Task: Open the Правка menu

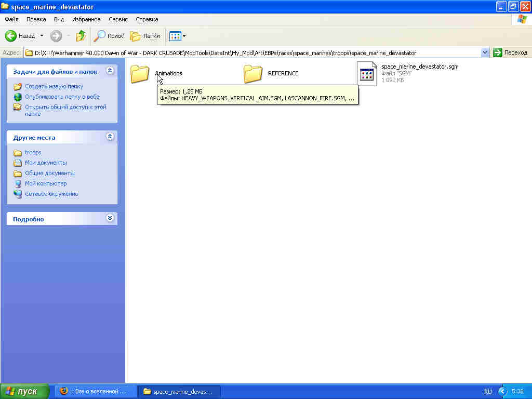Action: 36,19
